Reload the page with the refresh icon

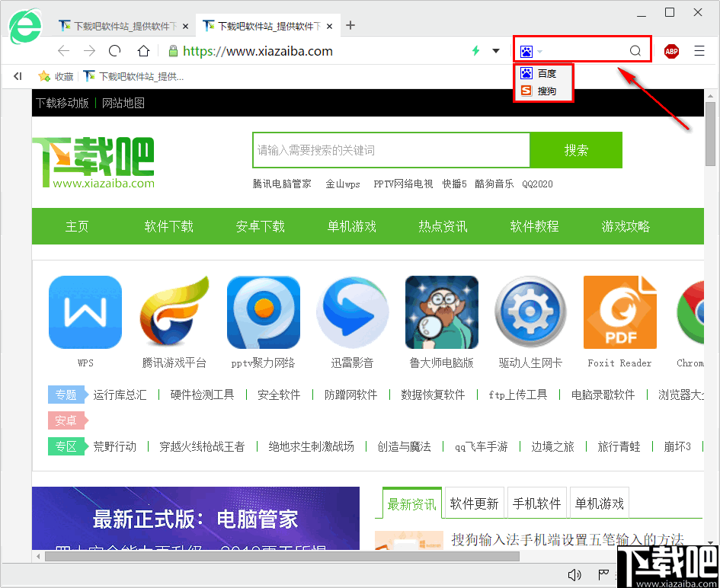pos(114,51)
